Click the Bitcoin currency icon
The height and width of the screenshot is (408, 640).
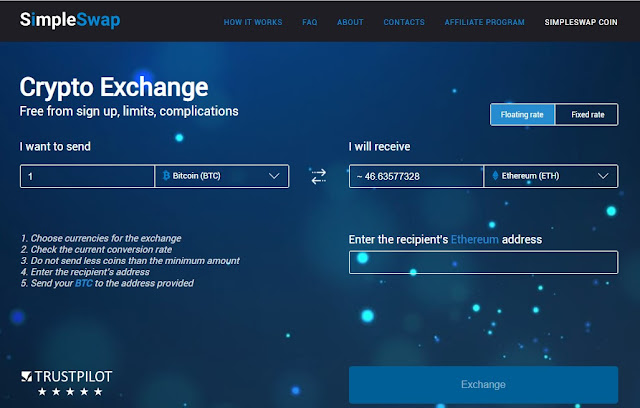tap(166, 176)
